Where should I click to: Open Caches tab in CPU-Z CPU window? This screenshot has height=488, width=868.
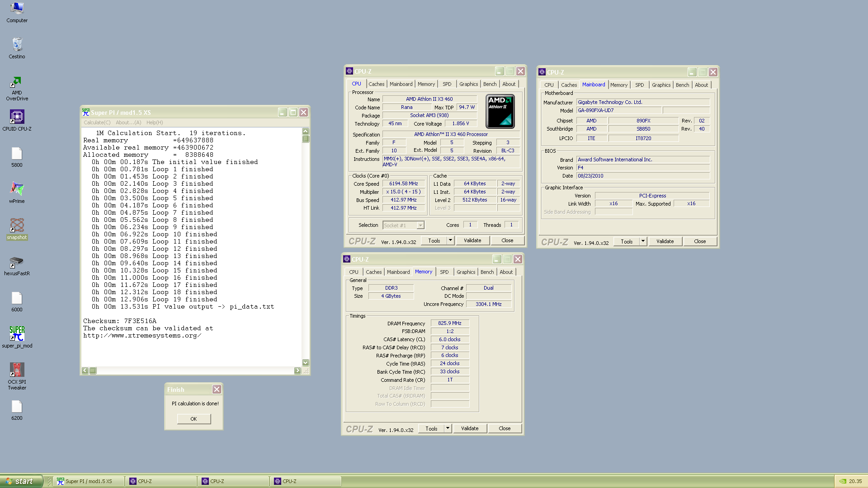[x=376, y=84]
